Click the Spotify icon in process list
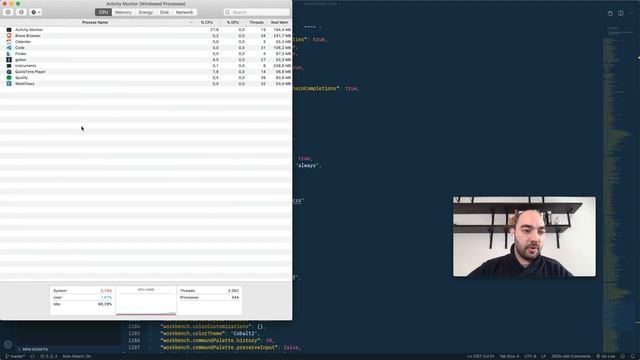The width and height of the screenshot is (640, 360). coord(9,78)
